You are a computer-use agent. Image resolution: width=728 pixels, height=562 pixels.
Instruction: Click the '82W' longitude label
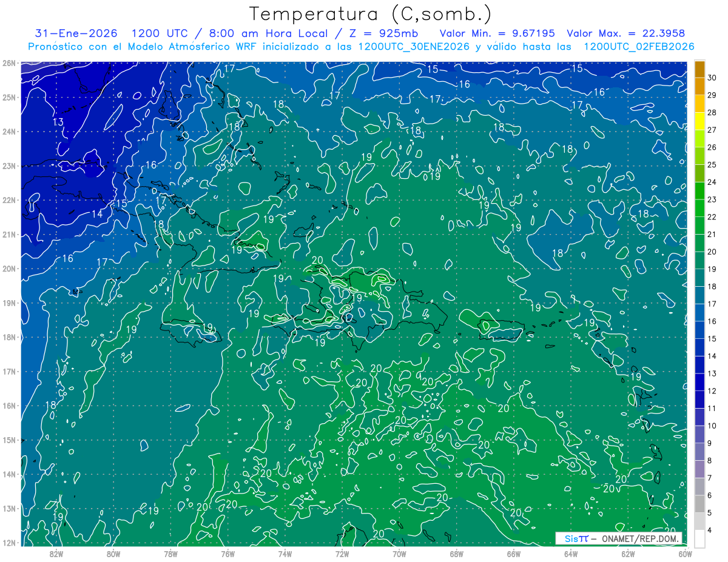(56, 554)
